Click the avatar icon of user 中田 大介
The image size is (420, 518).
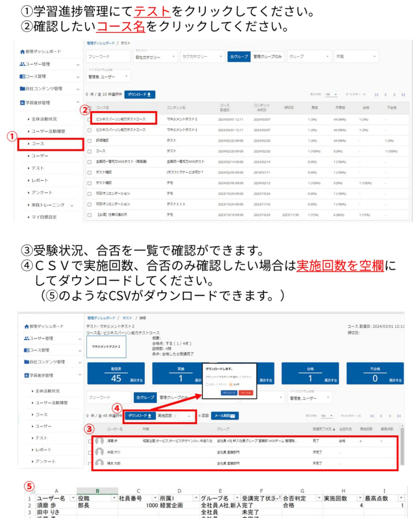[99, 452]
